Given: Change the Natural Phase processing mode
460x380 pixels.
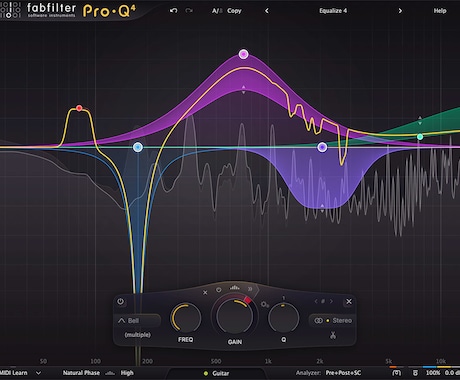Looking at the screenshot, I should click(81, 373).
